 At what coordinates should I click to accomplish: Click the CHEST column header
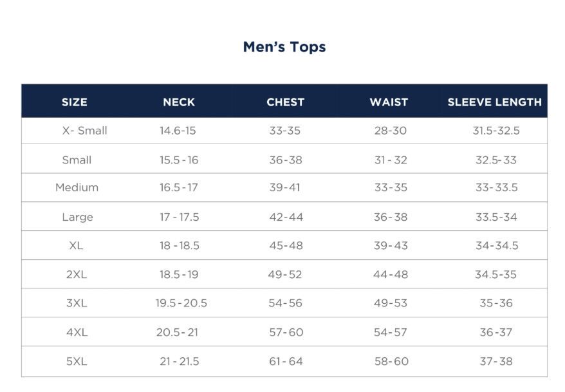[x=286, y=102]
